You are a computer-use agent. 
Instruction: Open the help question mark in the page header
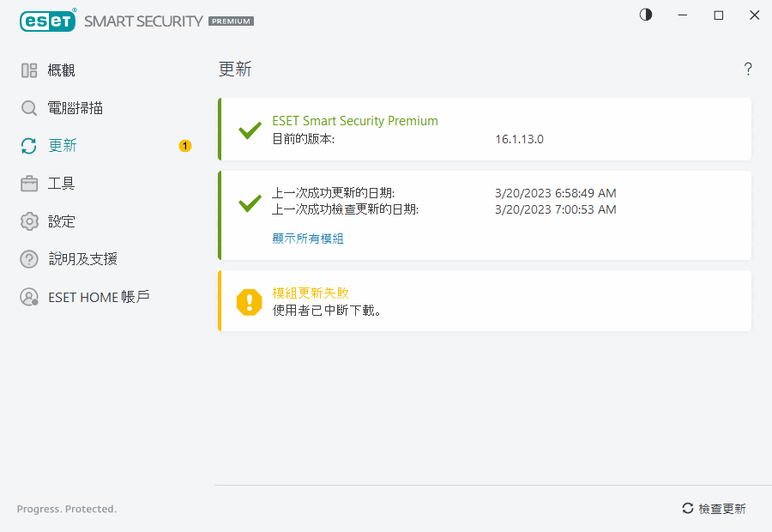[x=748, y=70]
